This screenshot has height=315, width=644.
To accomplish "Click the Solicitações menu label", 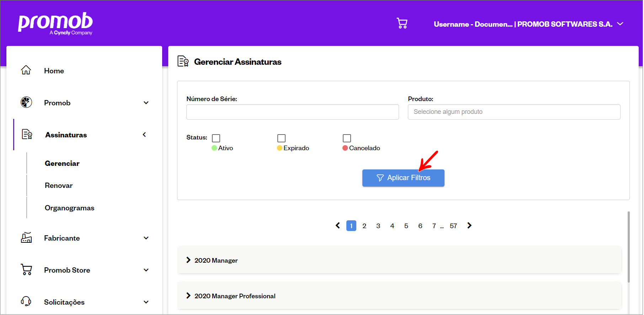I will 64,302.
